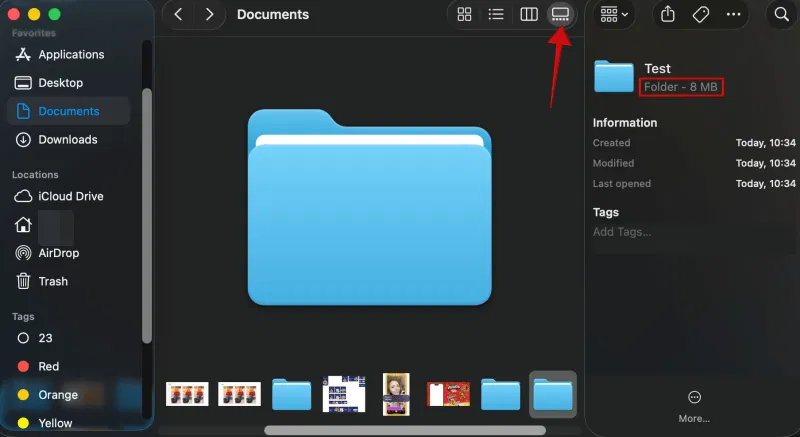Click the Last opened date value

pyautogui.click(x=765, y=184)
